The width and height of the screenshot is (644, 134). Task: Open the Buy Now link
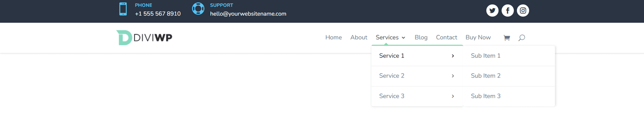point(478,38)
